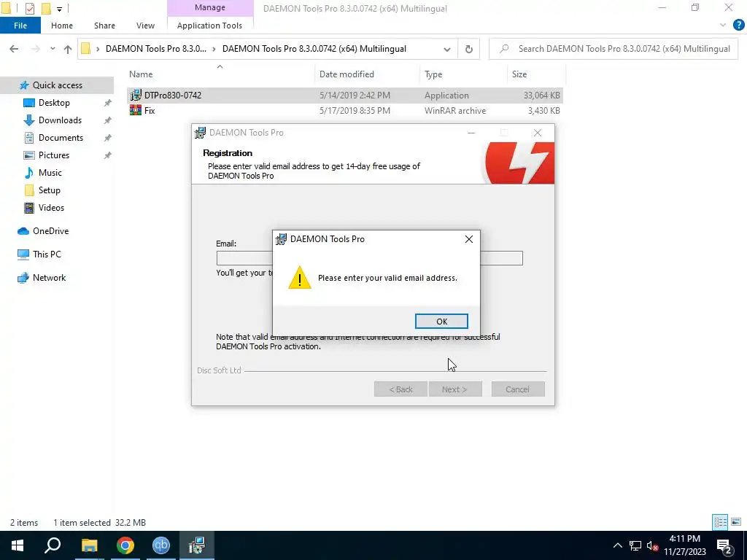Open qBittorrent from the taskbar
This screenshot has height=560, width=747.
[161, 545]
